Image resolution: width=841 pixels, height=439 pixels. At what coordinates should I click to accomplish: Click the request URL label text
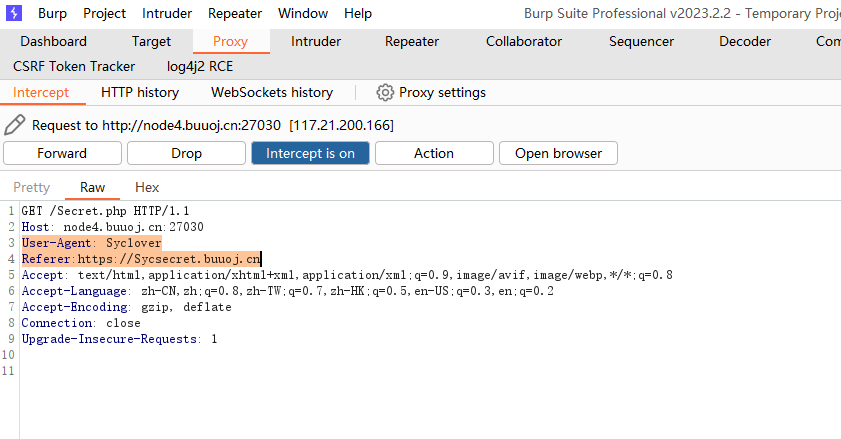coord(213,126)
